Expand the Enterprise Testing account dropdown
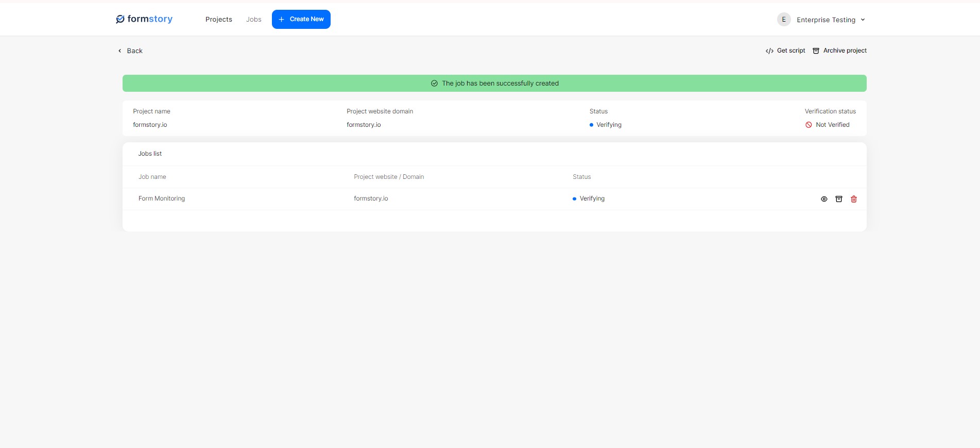Image resolution: width=980 pixels, height=448 pixels. [x=831, y=20]
